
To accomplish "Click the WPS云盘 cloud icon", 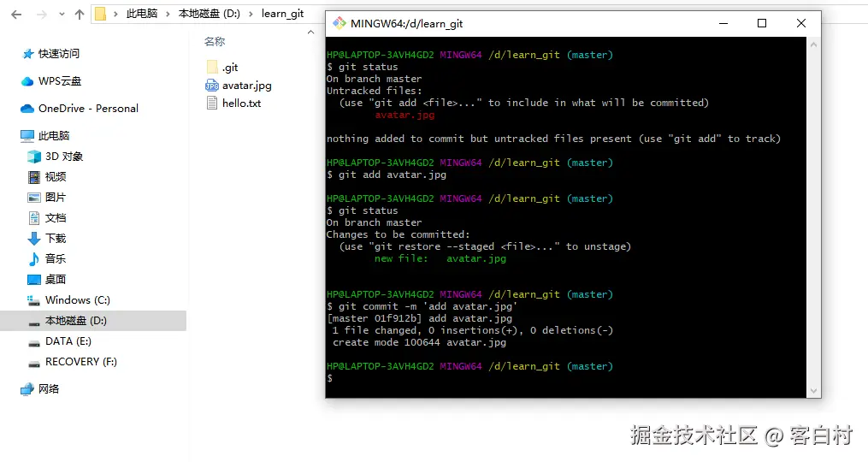I will 27,81.
